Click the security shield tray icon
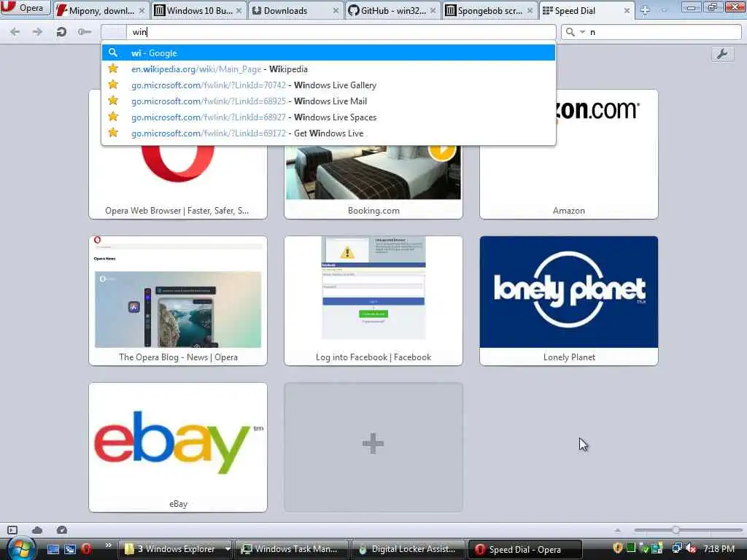The height and width of the screenshot is (560, 747). (x=618, y=548)
